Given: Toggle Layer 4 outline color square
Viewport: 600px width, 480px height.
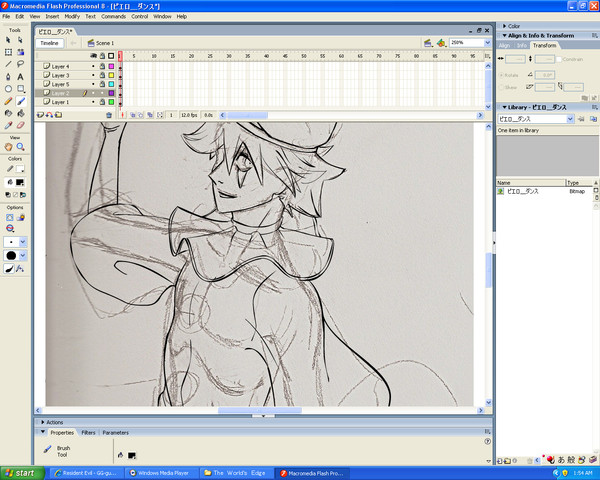Looking at the screenshot, I should coord(112,66).
